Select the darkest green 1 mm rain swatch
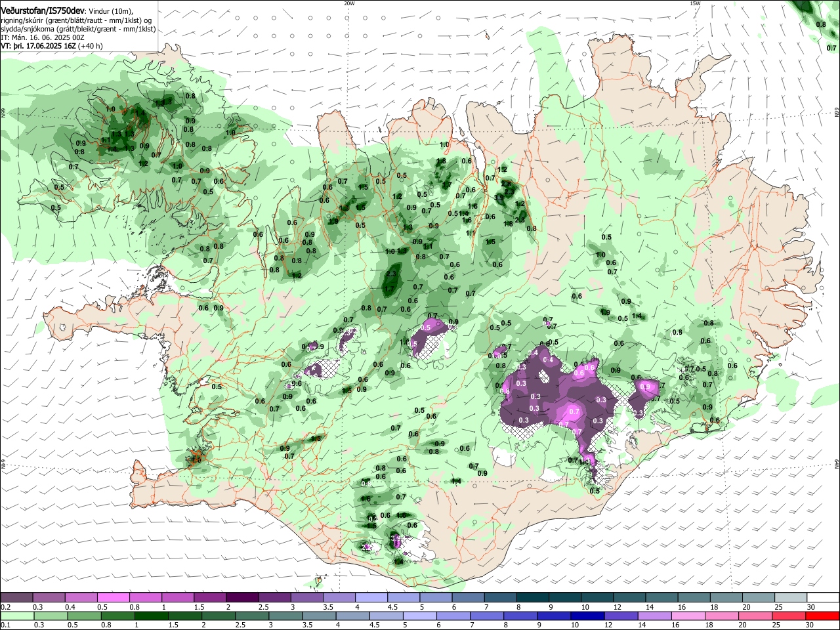 (x=151, y=616)
